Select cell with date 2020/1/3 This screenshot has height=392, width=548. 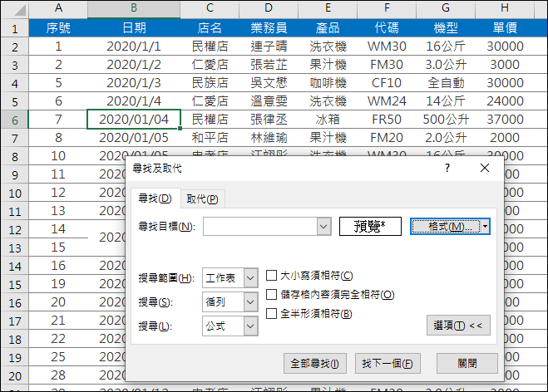point(134,83)
